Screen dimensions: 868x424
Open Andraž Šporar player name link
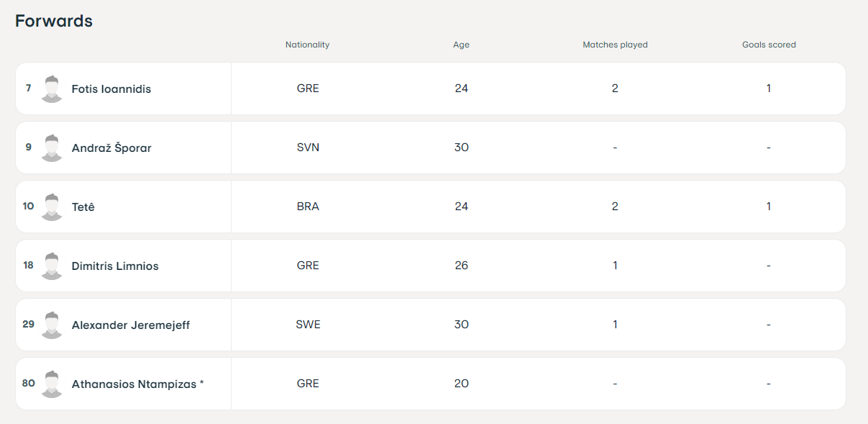click(111, 148)
